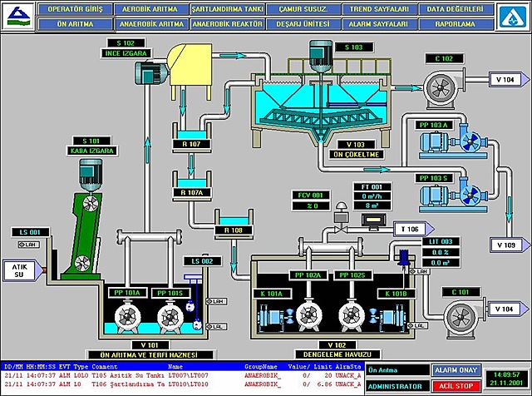Open AEROBİK ARITMA page

click(150, 9)
